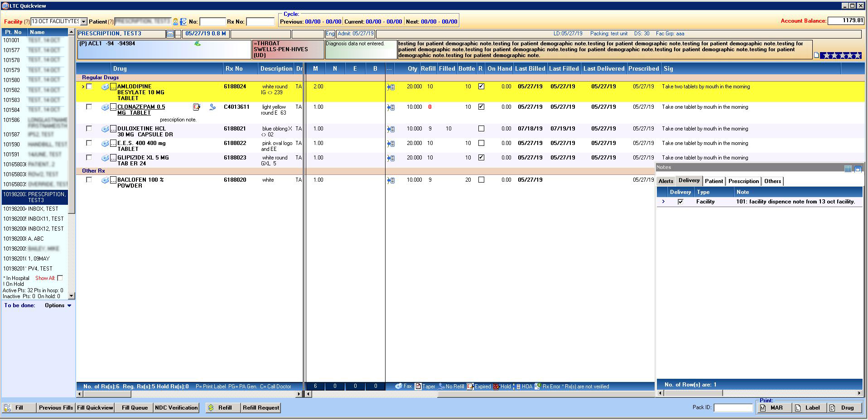The width and height of the screenshot is (868, 420).
Task: Open the ellipsis button beside E.E.S. 400
Action: coord(113,144)
